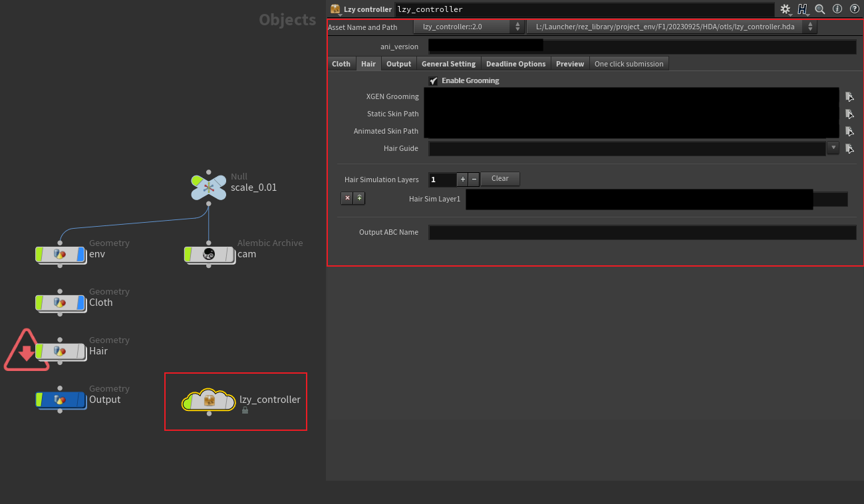
Task: Click the Houdini H help-card icon
Action: (x=803, y=9)
